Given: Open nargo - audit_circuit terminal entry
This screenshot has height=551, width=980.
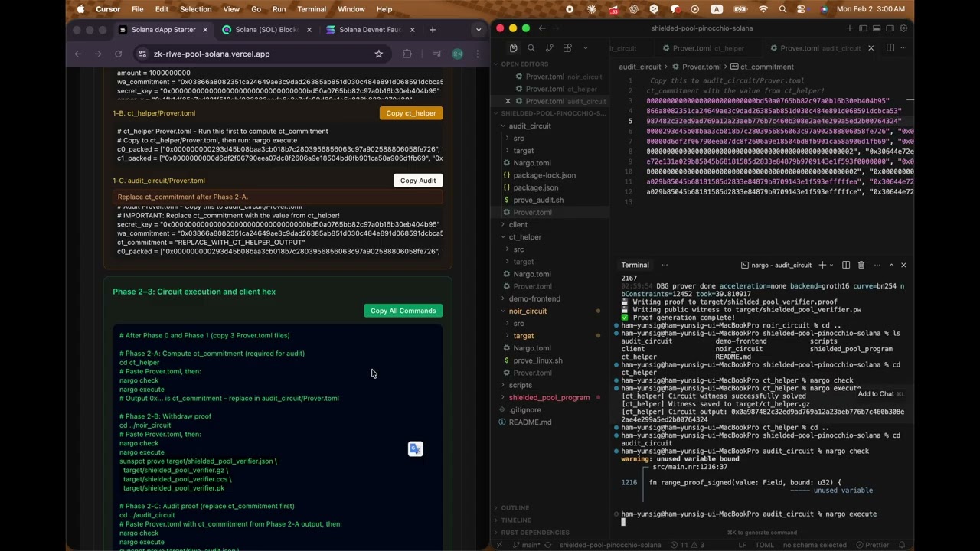Looking at the screenshot, I should (776, 265).
